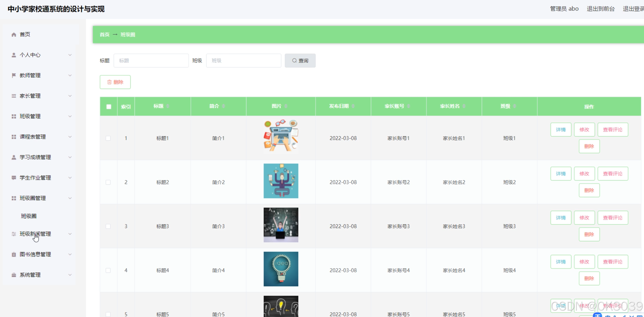Click the person icon next to 个人中心
The width and height of the screenshot is (644, 317).
click(14, 55)
